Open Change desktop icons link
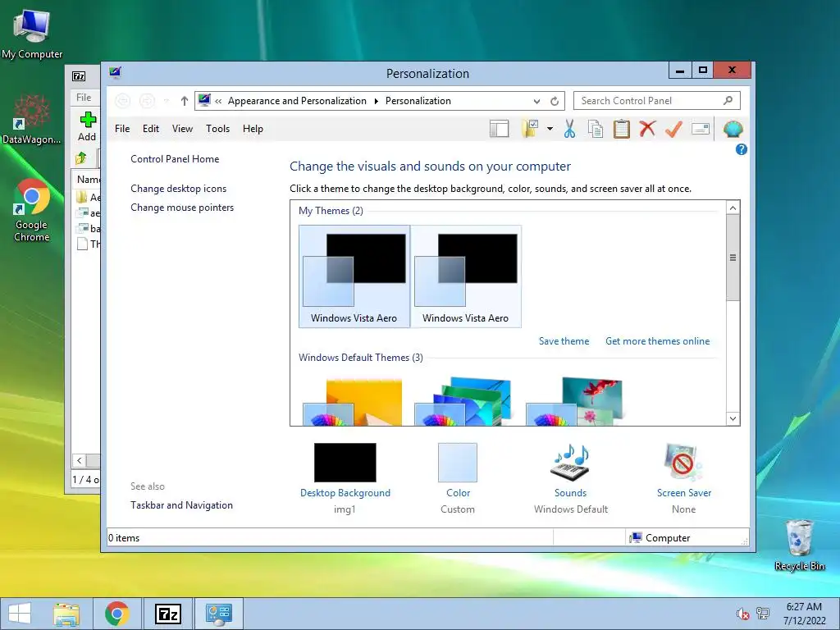This screenshot has width=840, height=630. [x=178, y=189]
